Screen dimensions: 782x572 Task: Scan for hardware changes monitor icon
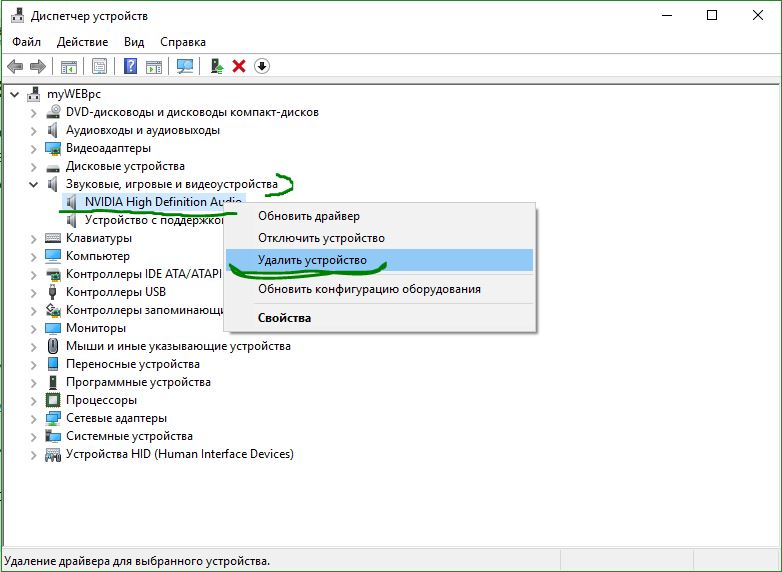[185, 66]
